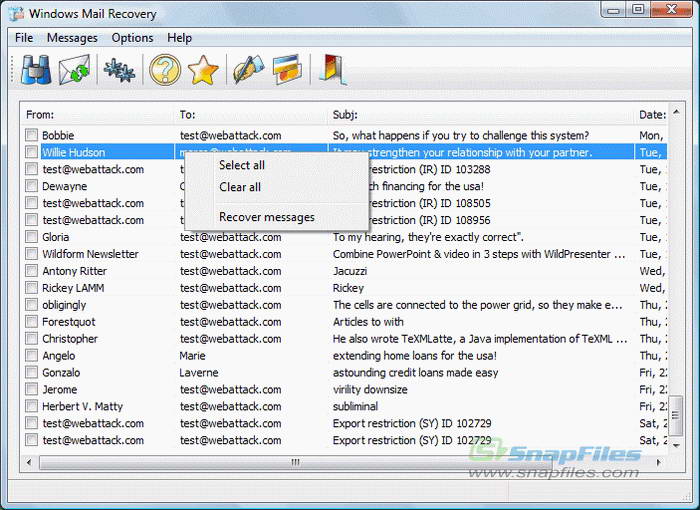The width and height of the screenshot is (700, 510).
Task: Click the door exit toolbar icon
Action: coord(332,70)
